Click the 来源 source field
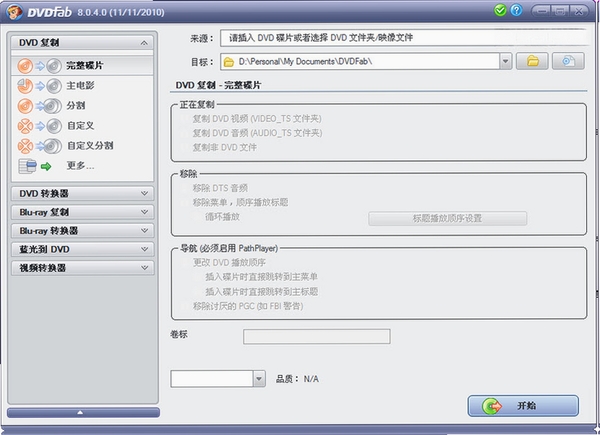 (x=404, y=38)
